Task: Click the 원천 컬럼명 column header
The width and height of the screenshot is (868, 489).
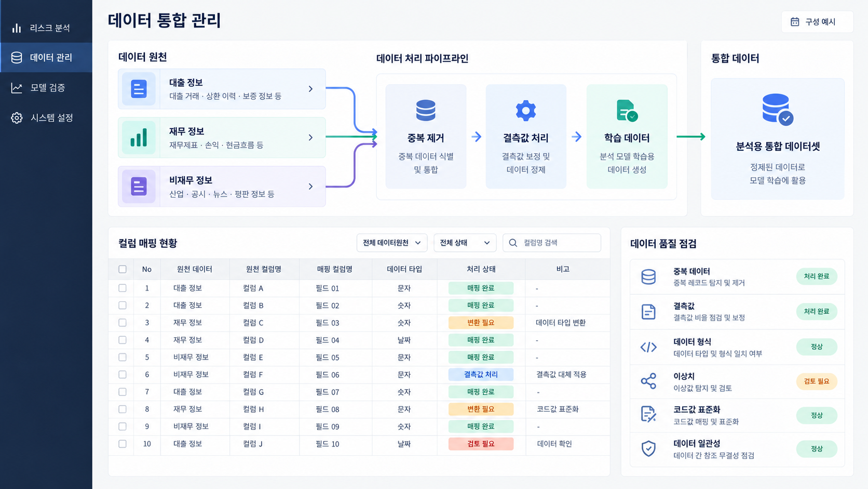Action: (x=264, y=269)
